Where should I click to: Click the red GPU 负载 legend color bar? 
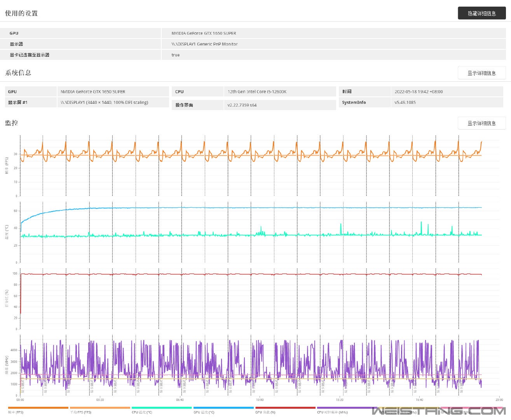[285, 408]
